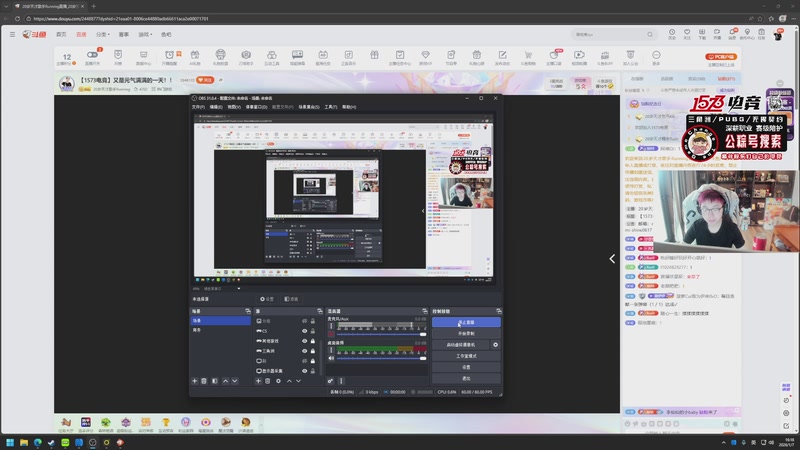Open Douyu messages icon with red badge
800x450 pixels.
pos(733,32)
